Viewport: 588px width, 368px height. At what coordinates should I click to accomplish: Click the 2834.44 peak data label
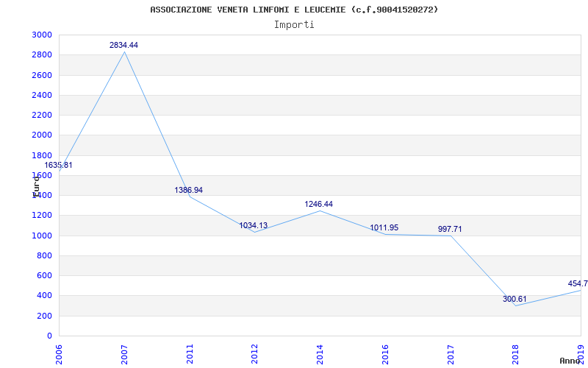click(x=123, y=46)
